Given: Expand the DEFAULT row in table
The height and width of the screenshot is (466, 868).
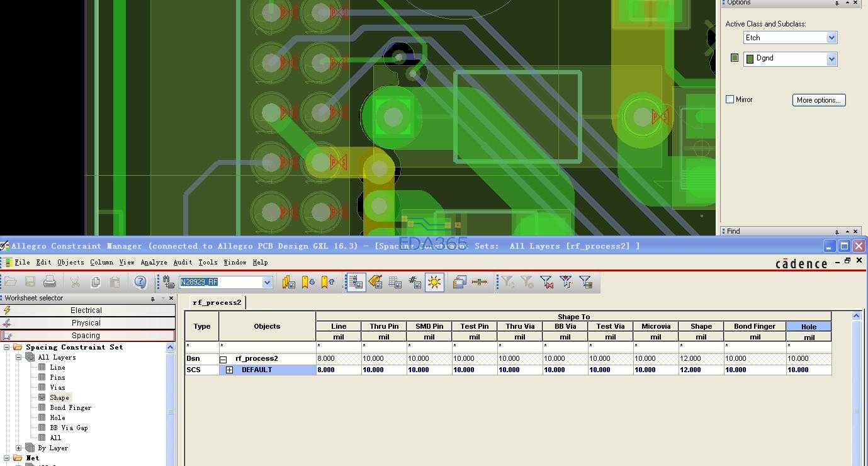Looking at the screenshot, I should (230, 370).
